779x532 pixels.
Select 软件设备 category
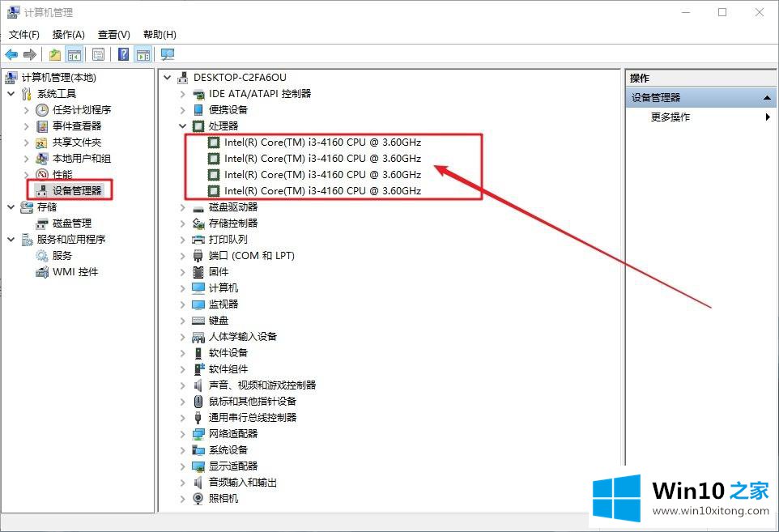228,353
